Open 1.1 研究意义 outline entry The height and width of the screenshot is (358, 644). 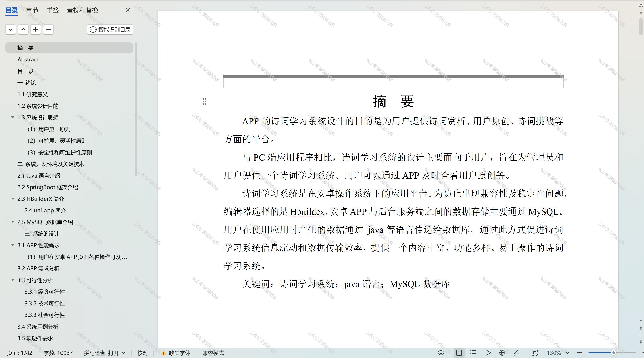[x=69, y=94]
